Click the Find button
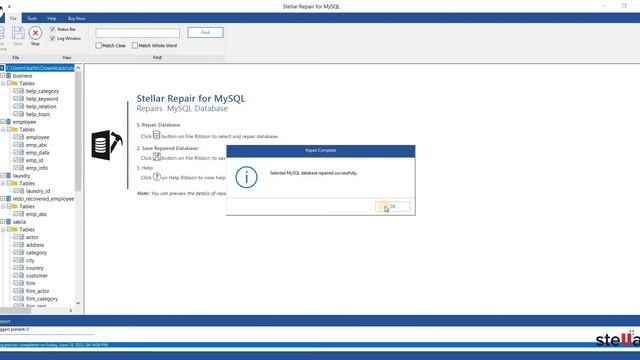 205,33
